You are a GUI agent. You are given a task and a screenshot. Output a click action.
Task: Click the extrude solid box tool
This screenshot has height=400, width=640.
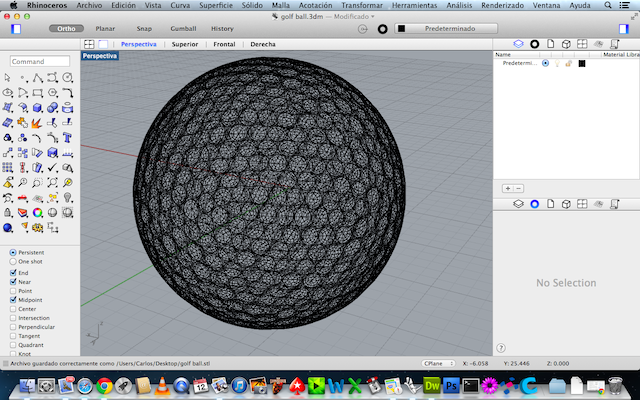[53, 153]
